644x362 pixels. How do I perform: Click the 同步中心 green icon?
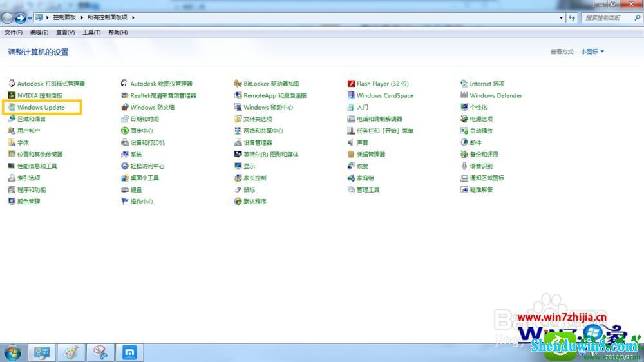pyautogui.click(x=124, y=131)
